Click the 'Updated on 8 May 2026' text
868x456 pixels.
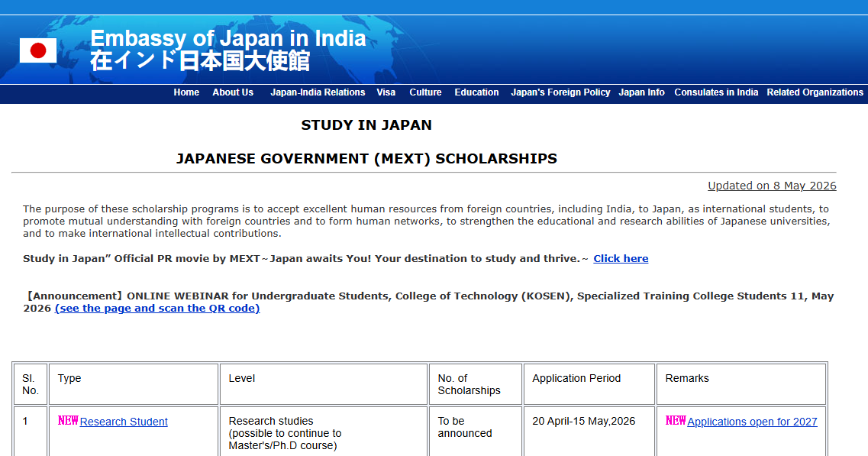(772, 186)
